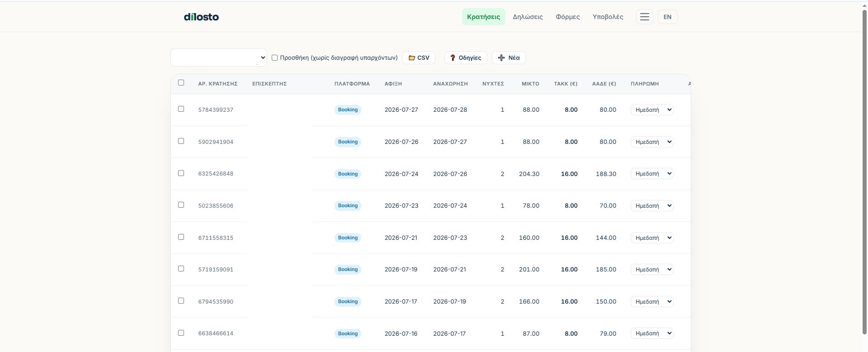Image resolution: width=868 pixels, height=352 pixels.
Task: Open payment dropdown for reservation 6325426848
Action: 652,174
